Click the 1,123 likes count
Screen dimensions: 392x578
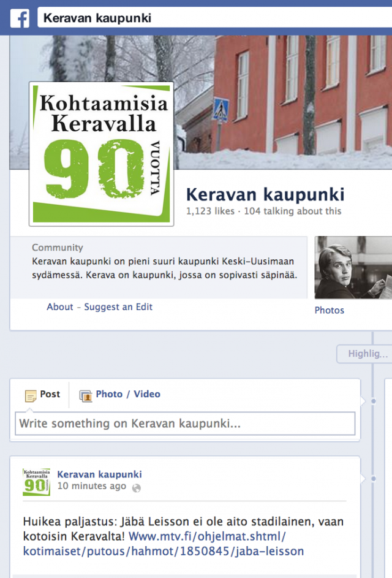(x=210, y=211)
